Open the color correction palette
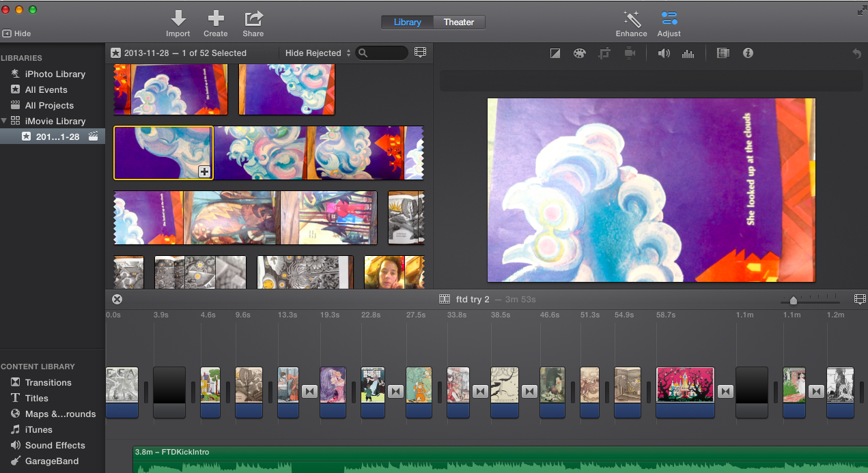 click(x=579, y=53)
